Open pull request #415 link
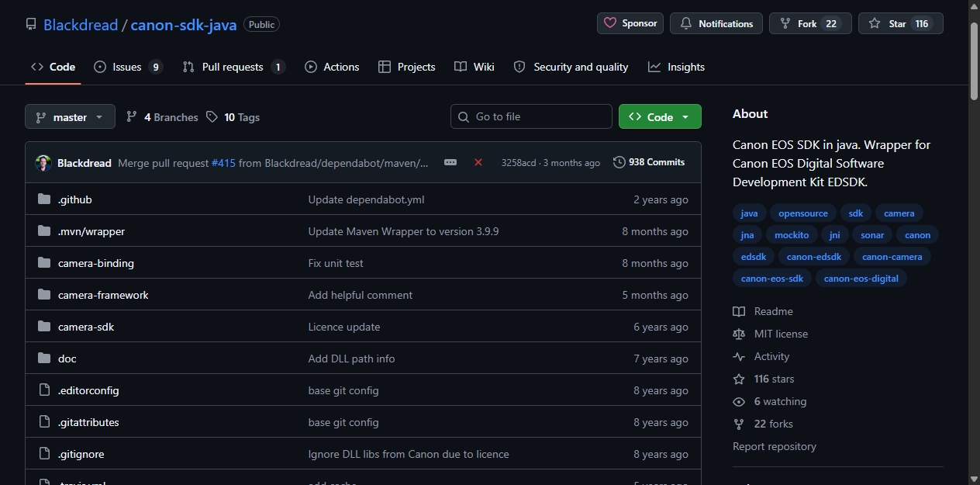 223,163
